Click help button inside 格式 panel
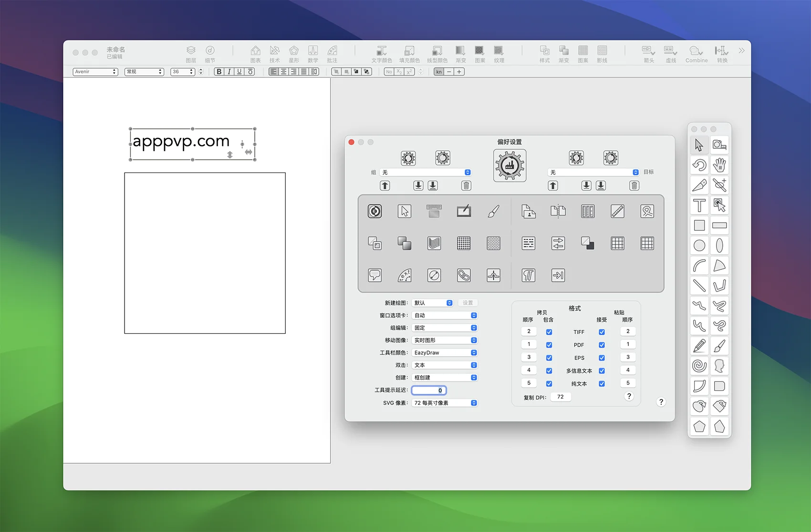 click(x=629, y=396)
